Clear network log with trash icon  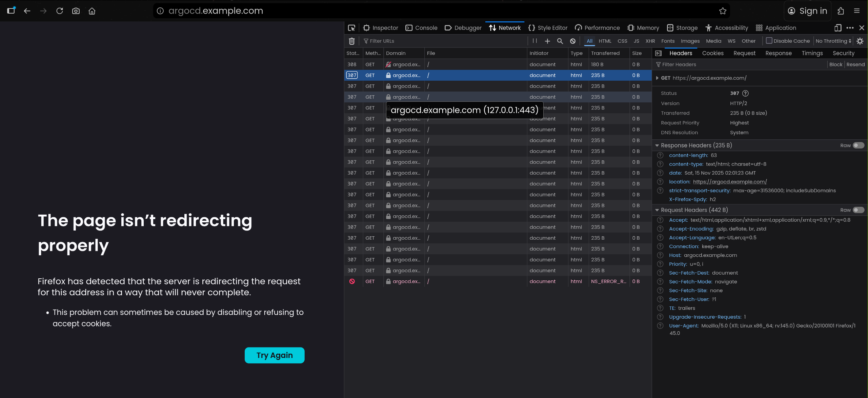[x=352, y=41]
